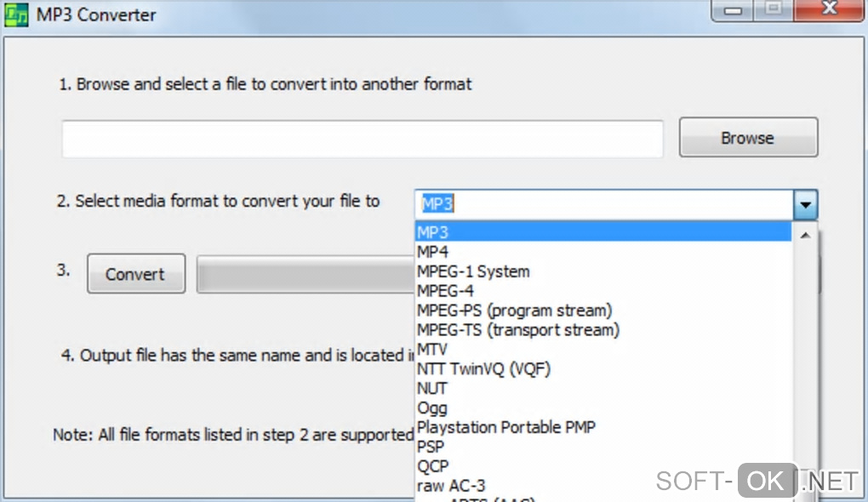
Task: Select NUT format entry
Action: pos(431,389)
